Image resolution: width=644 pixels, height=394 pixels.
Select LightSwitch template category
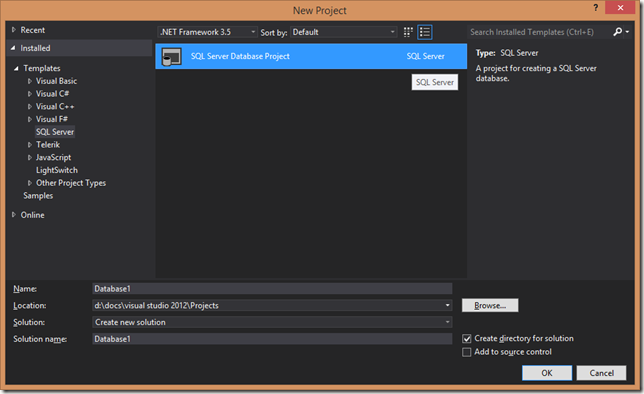tap(57, 170)
